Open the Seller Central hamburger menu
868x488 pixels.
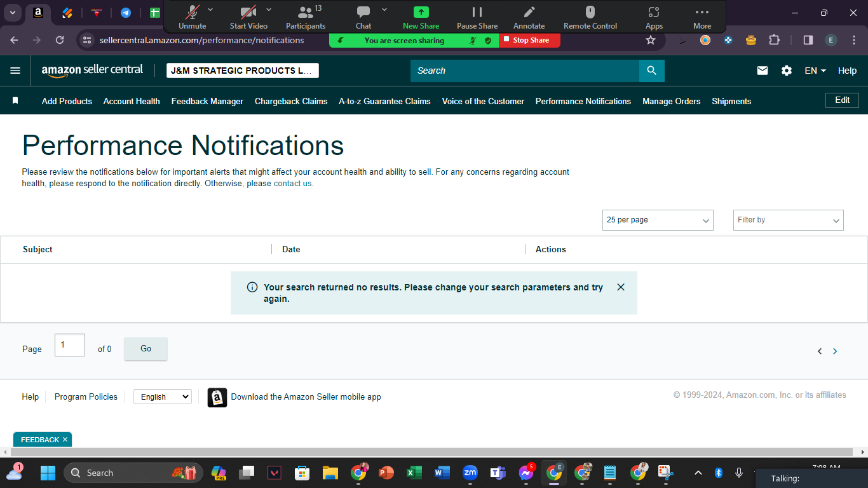[x=15, y=71]
